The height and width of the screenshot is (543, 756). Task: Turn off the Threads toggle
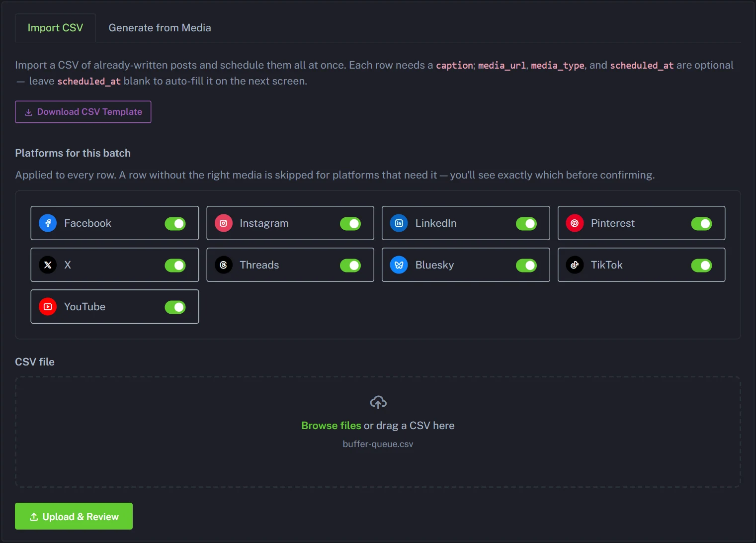pyautogui.click(x=350, y=266)
